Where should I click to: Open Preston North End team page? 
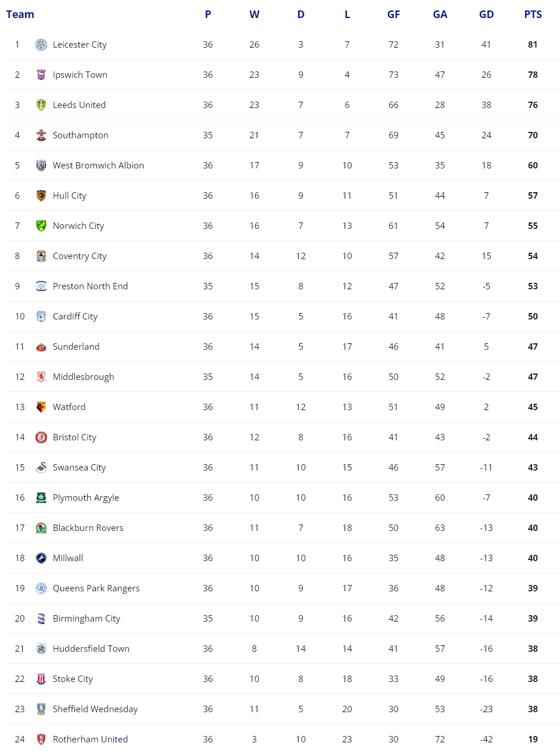pyautogui.click(x=90, y=286)
